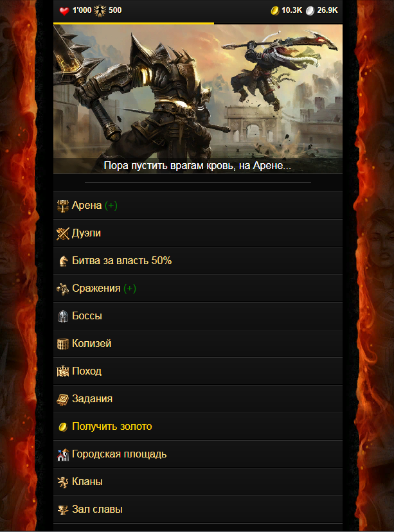The width and height of the screenshot is (394, 532).
Task: Click the silver coin icon beside 26.9K
Action: click(310, 11)
